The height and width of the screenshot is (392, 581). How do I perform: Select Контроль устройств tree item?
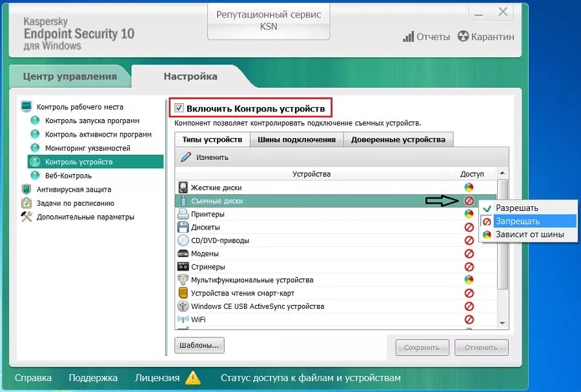click(x=96, y=162)
